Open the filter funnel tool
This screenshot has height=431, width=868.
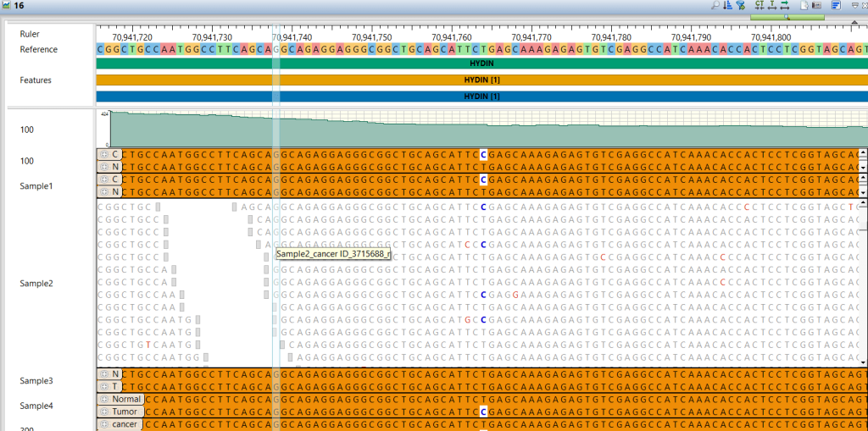tap(741, 6)
